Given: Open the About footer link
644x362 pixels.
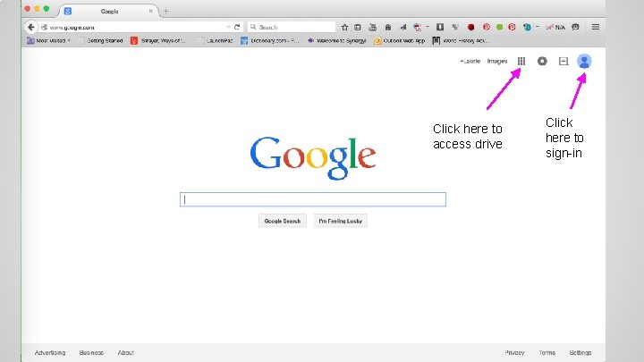Looking at the screenshot, I should pos(126,352).
